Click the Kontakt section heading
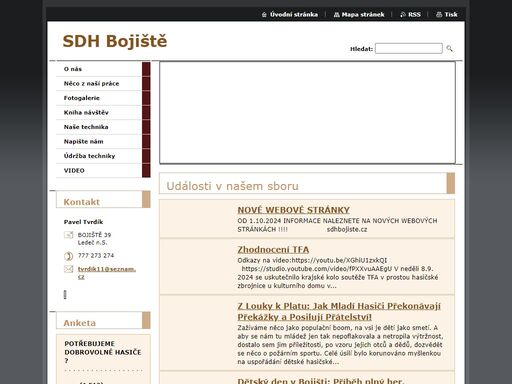The image size is (512, 384). pyautogui.click(x=81, y=202)
